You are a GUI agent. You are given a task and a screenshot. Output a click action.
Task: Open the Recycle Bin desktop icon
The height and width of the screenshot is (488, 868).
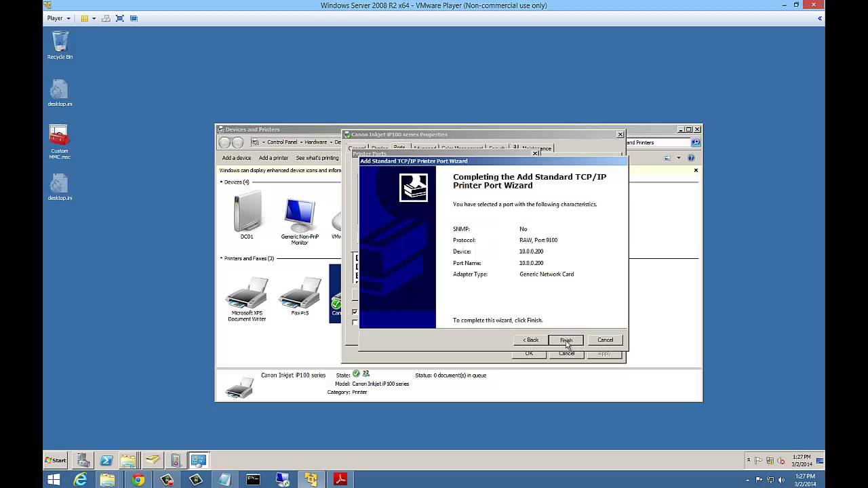[x=60, y=45]
